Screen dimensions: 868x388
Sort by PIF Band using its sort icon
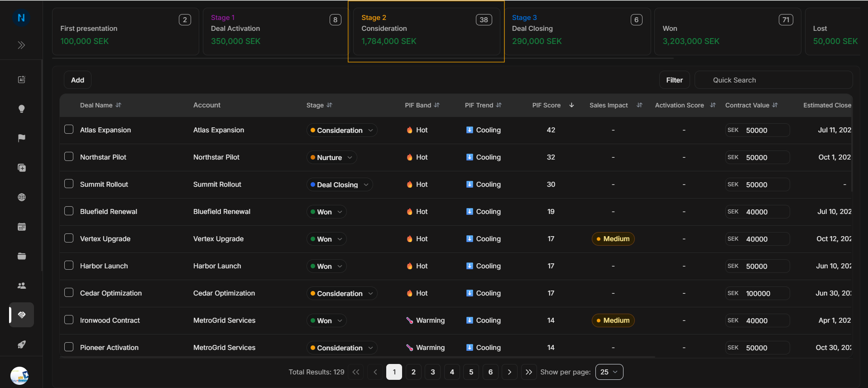click(x=437, y=105)
